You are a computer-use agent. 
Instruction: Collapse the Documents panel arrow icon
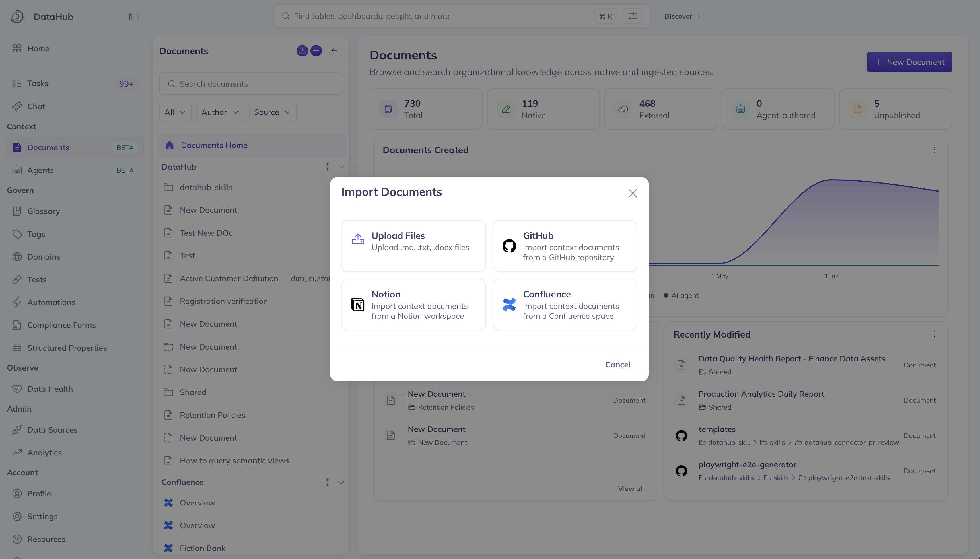click(333, 51)
